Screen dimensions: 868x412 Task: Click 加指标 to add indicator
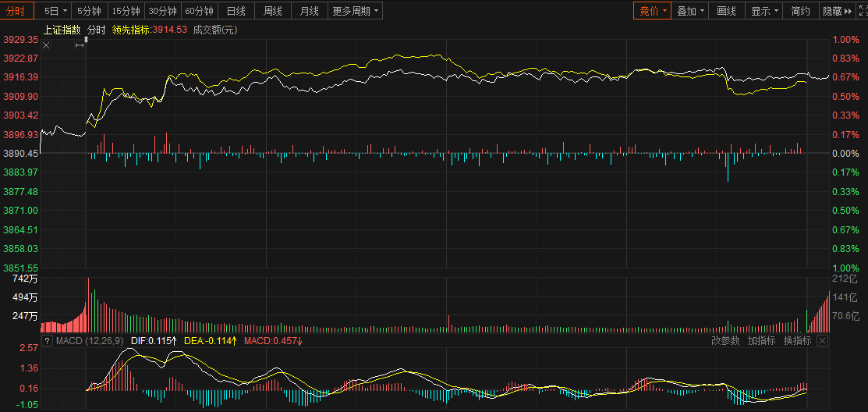[761, 341]
